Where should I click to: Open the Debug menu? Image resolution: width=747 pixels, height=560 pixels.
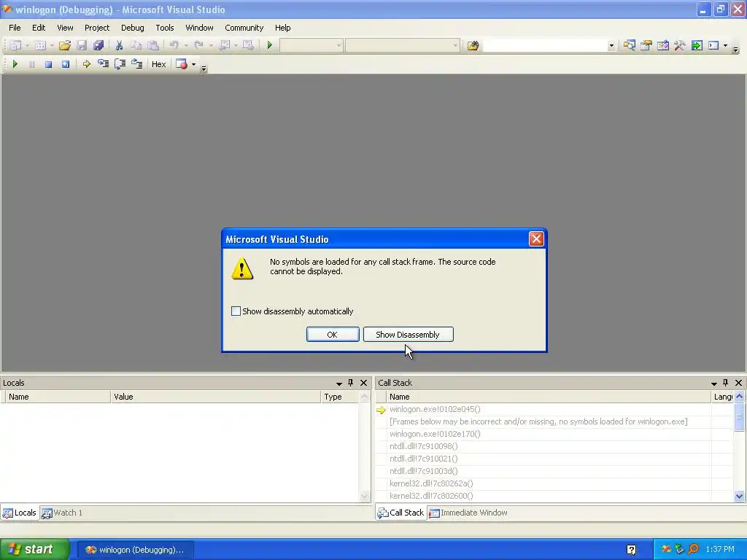click(133, 28)
